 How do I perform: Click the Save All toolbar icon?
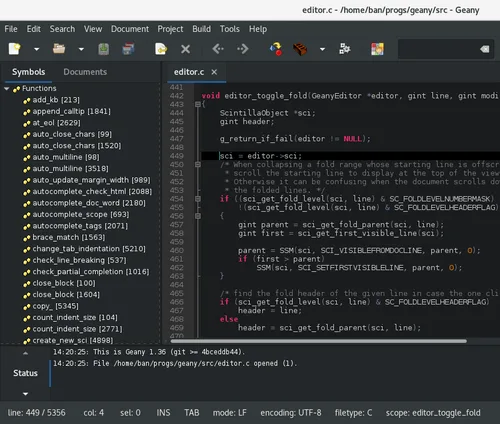click(128, 49)
